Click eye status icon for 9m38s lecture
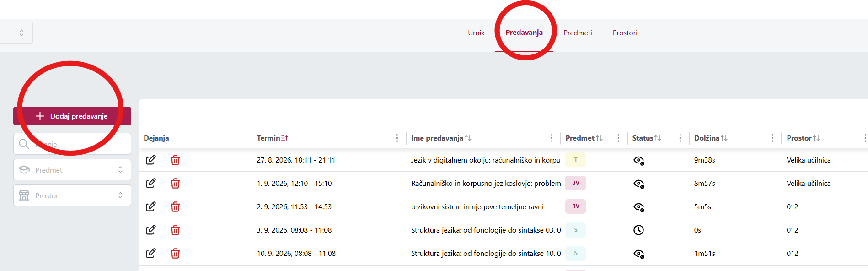 tap(639, 160)
